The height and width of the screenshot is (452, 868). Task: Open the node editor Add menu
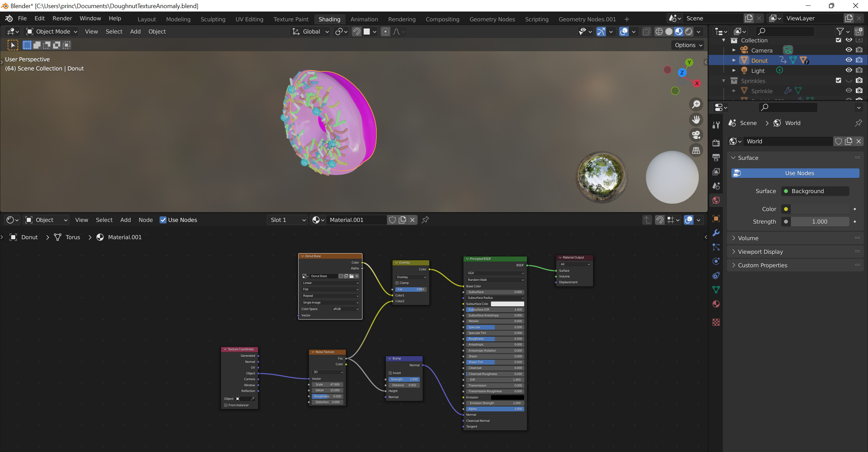coord(125,220)
